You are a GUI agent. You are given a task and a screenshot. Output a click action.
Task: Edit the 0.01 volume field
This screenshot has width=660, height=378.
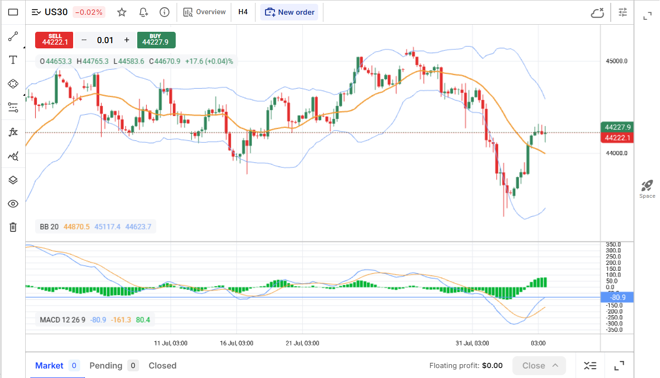[x=105, y=40]
